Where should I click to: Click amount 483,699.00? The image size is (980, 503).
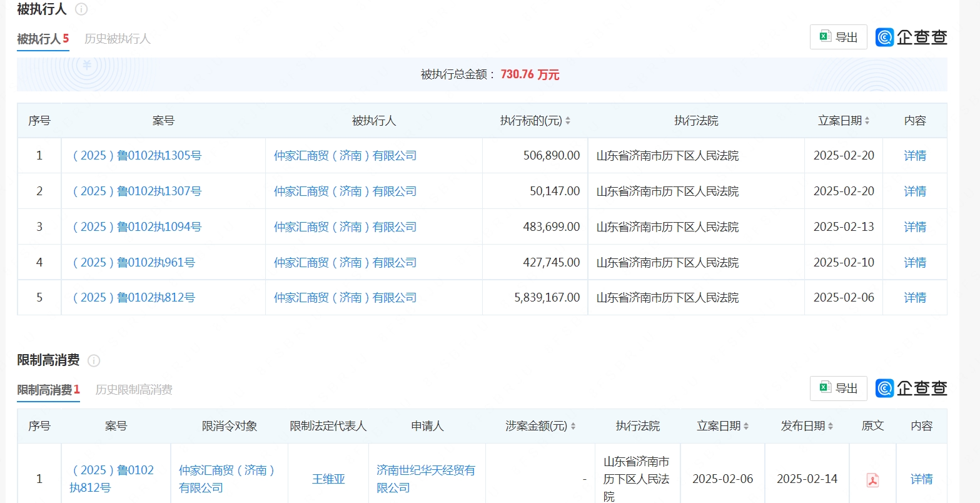click(x=552, y=227)
